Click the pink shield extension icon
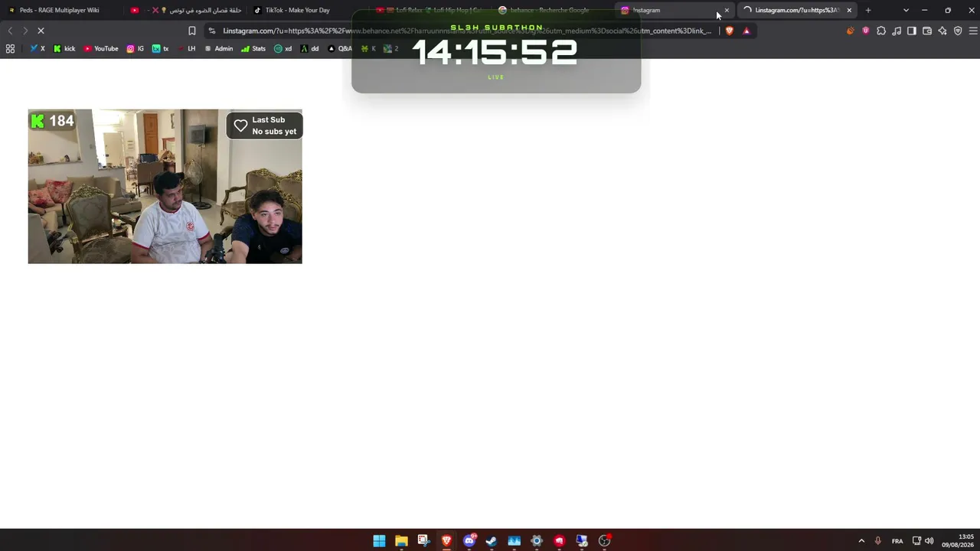980x551 pixels. [866, 31]
